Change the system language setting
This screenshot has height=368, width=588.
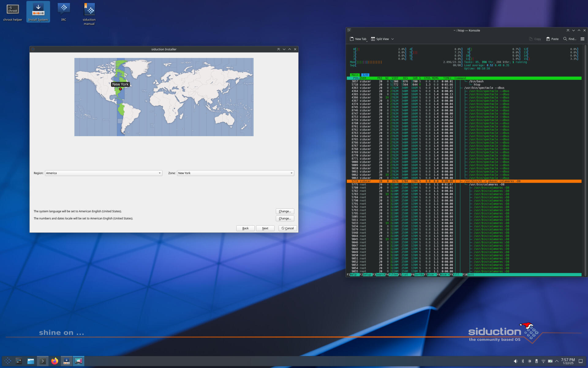pyautogui.click(x=285, y=211)
